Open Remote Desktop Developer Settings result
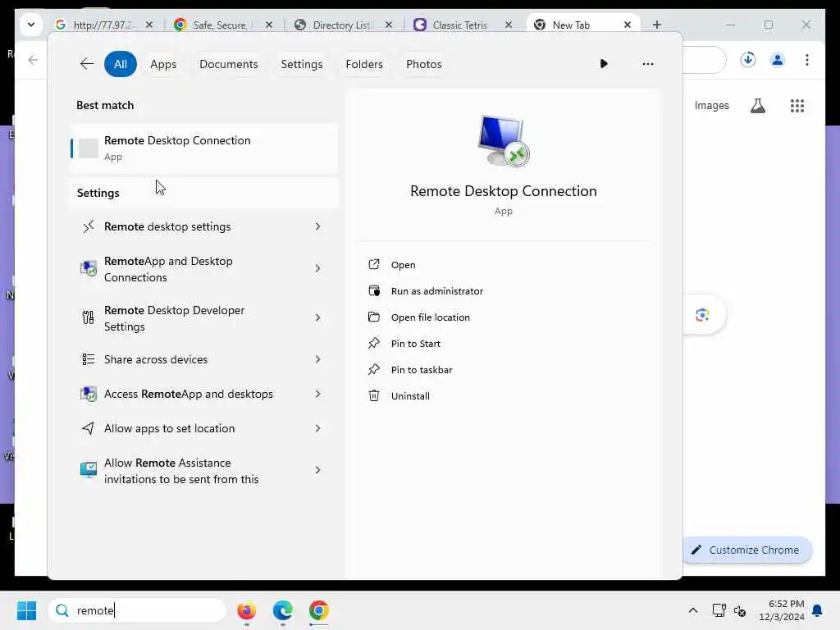The height and width of the screenshot is (630, 840). [x=203, y=318]
